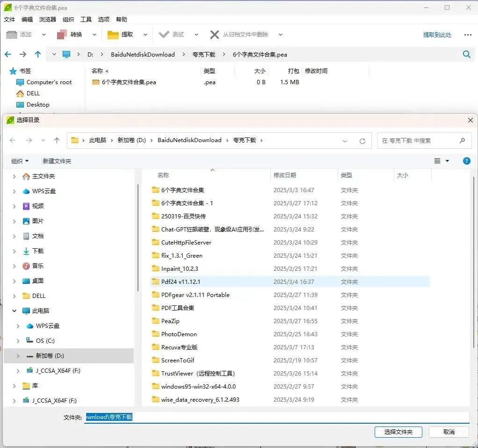Viewport: 478px width, 448px height.
Task: Click the dialog file list vertical scrollbar
Action: pyautogui.click(x=473, y=262)
